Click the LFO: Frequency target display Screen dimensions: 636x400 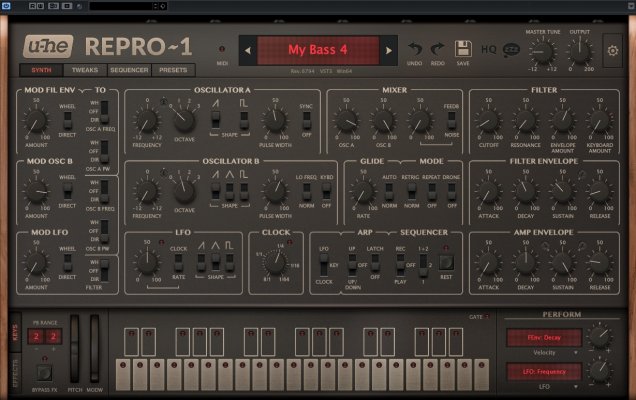544,372
